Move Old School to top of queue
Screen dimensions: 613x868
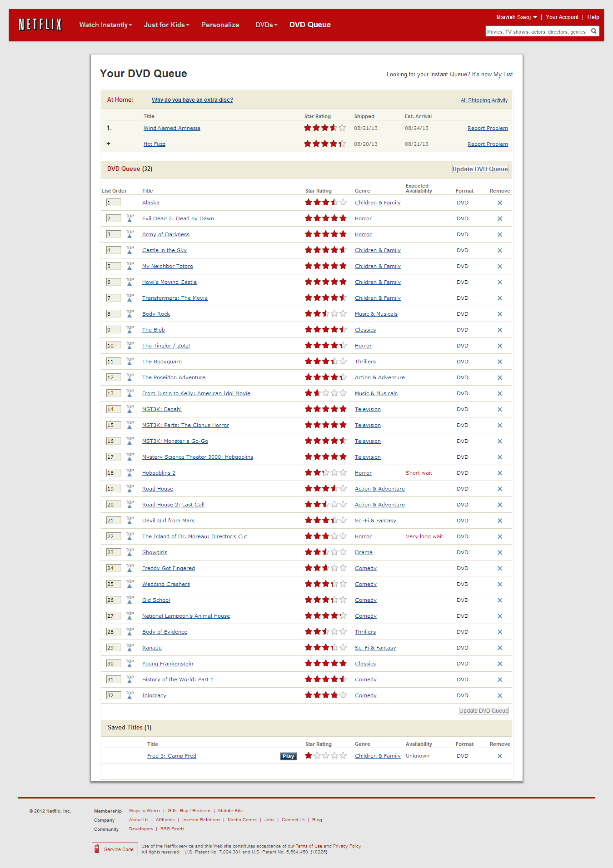[x=130, y=600]
